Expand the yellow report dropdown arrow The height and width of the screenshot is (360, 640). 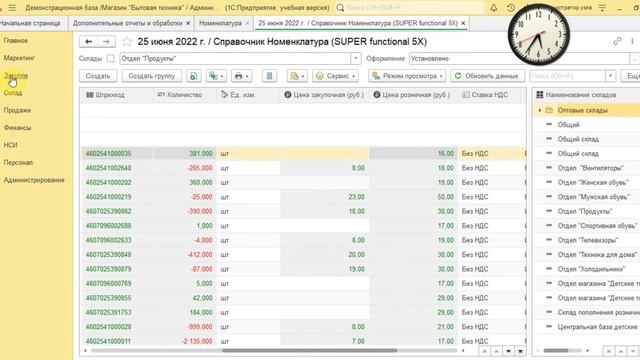point(302,76)
